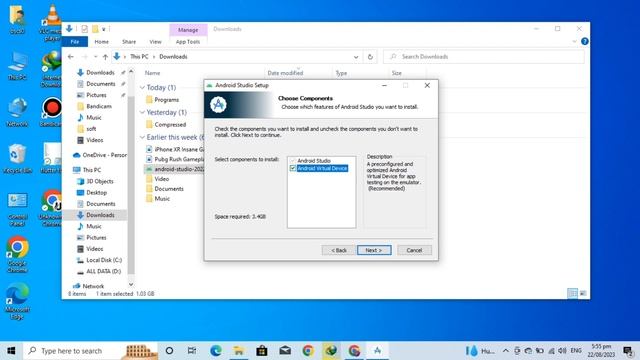Viewport: 640px width, 360px height.
Task: Sort by Size column
Action: tap(397, 73)
